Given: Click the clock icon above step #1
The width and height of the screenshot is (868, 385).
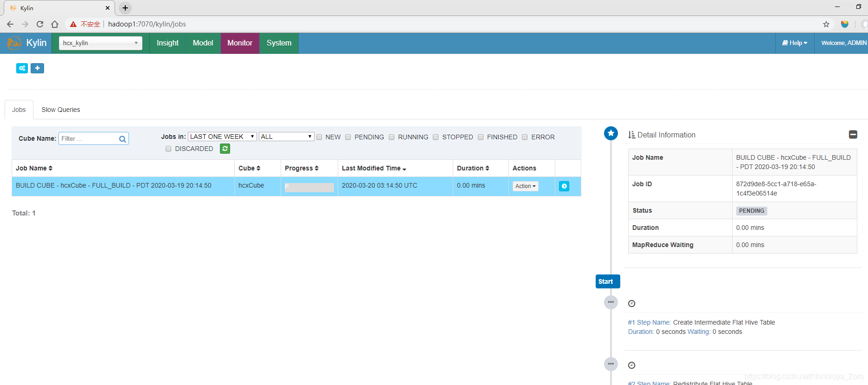Looking at the screenshot, I should [x=631, y=304].
